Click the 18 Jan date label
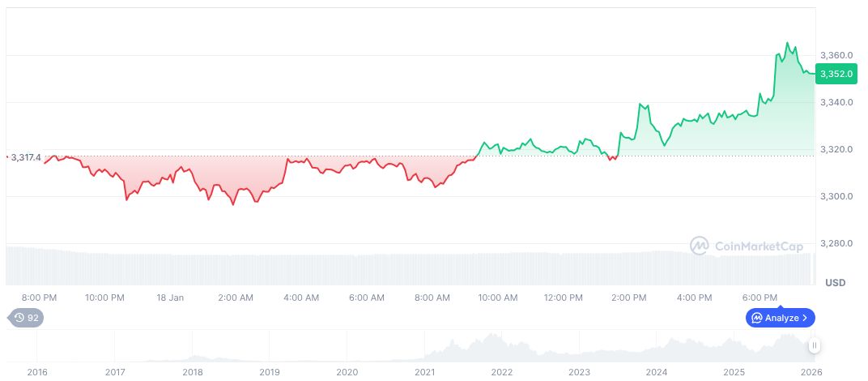This screenshot has height=381, width=868. coord(171,298)
